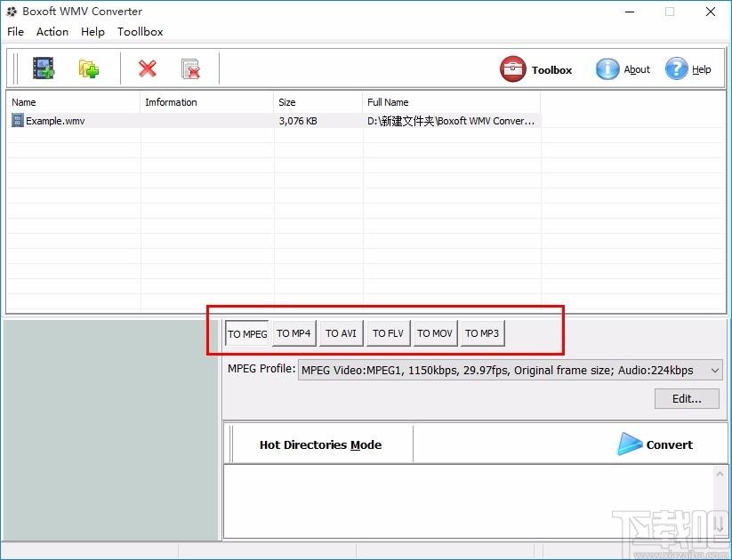Click the Example.wmv file icon
This screenshot has width=732, height=560.
point(17,120)
